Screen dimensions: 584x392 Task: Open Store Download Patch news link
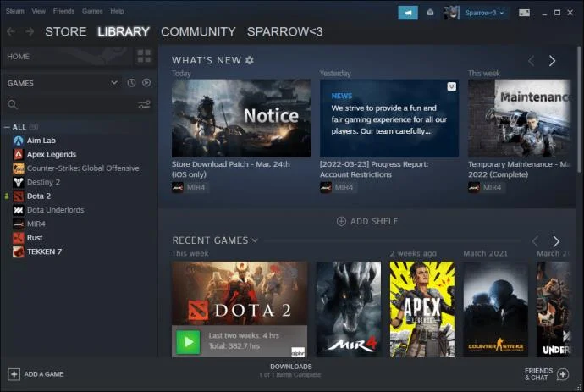click(230, 169)
